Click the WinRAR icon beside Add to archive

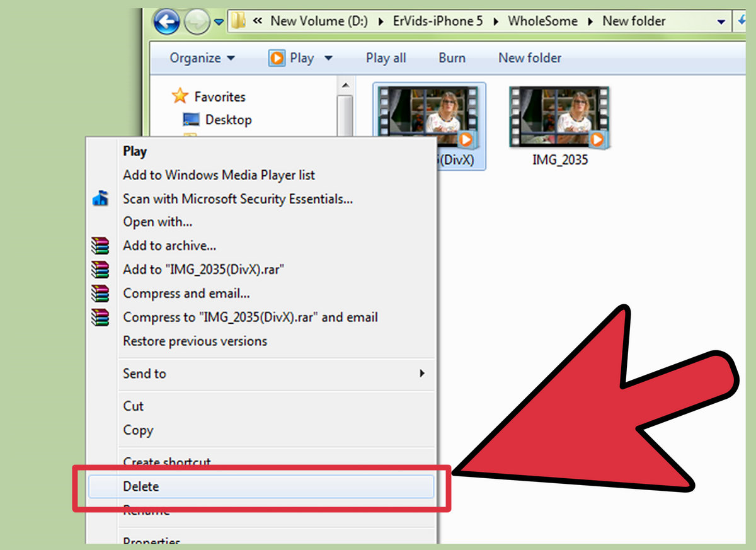100,246
